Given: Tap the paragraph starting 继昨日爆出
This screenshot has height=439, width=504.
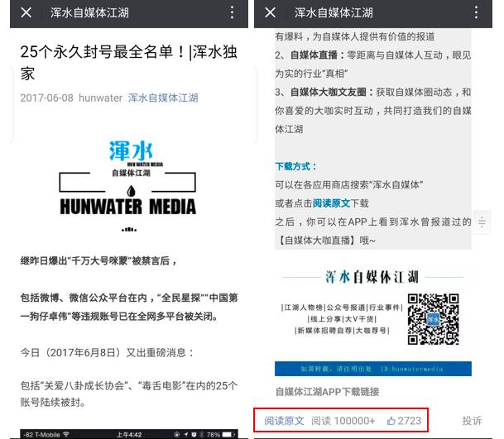Looking at the screenshot, I should (x=98, y=260).
